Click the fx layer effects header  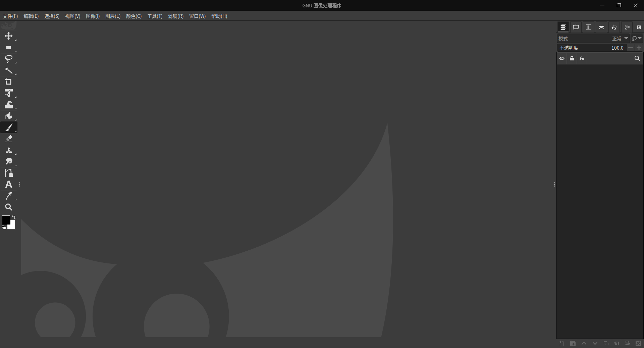click(582, 58)
